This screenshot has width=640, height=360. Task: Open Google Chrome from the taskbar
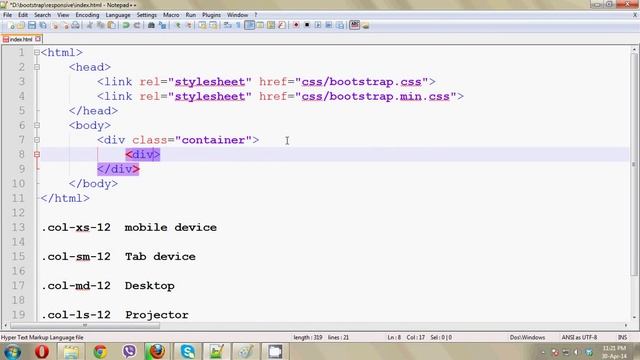click(100, 351)
